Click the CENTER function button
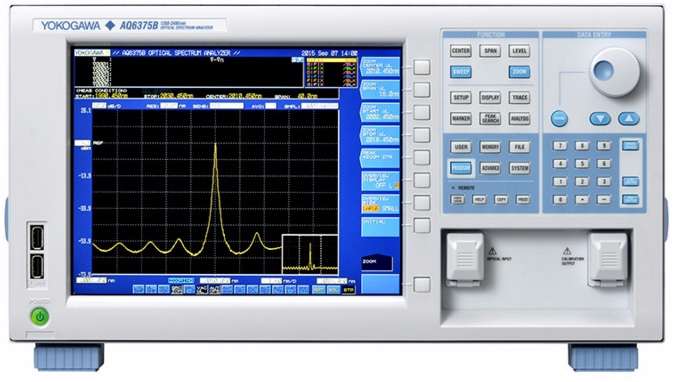The image size is (674, 382). pyautogui.click(x=461, y=51)
